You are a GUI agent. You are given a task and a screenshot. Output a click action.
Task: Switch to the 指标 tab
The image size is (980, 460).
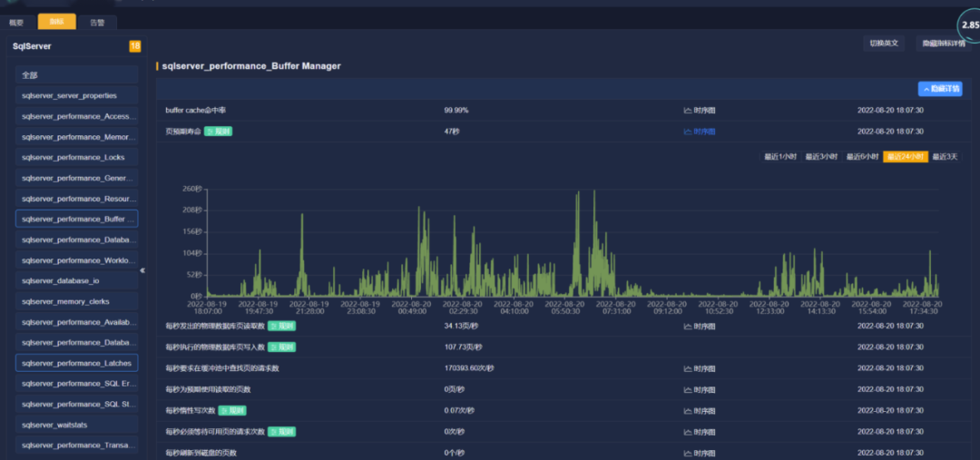click(57, 22)
